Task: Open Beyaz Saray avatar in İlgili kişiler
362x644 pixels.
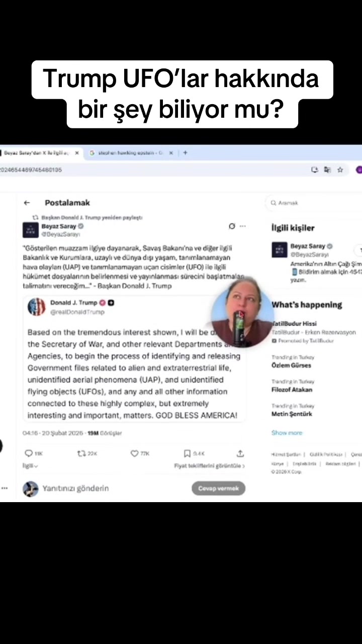Action: click(x=280, y=250)
